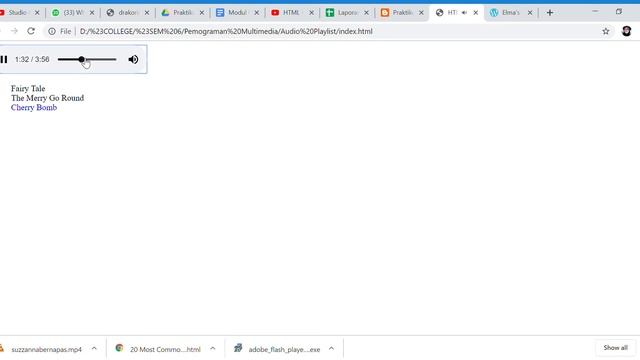Viewport: 640px width, 360px height.
Task: Mute audio with the speaker icon
Action: click(133, 60)
